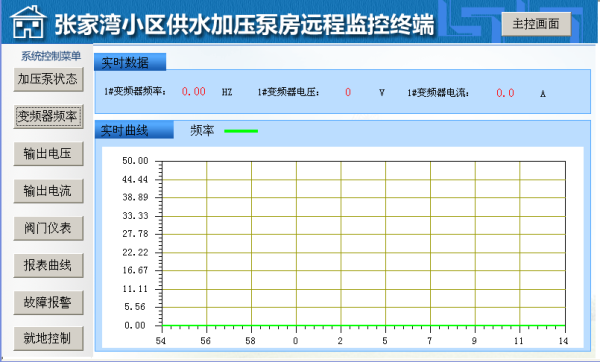Click the 1#变频器频率 value 0.00
600x362 pixels.
point(194,92)
